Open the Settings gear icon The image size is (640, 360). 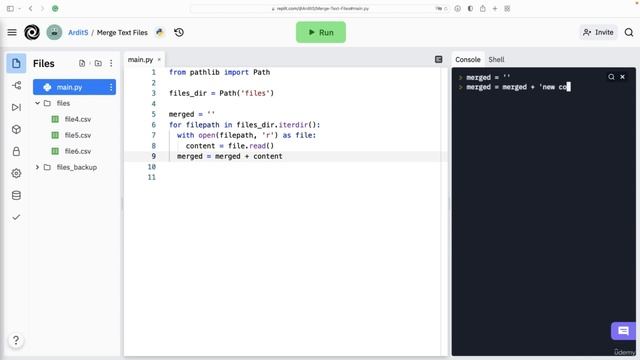coord(16,173)
